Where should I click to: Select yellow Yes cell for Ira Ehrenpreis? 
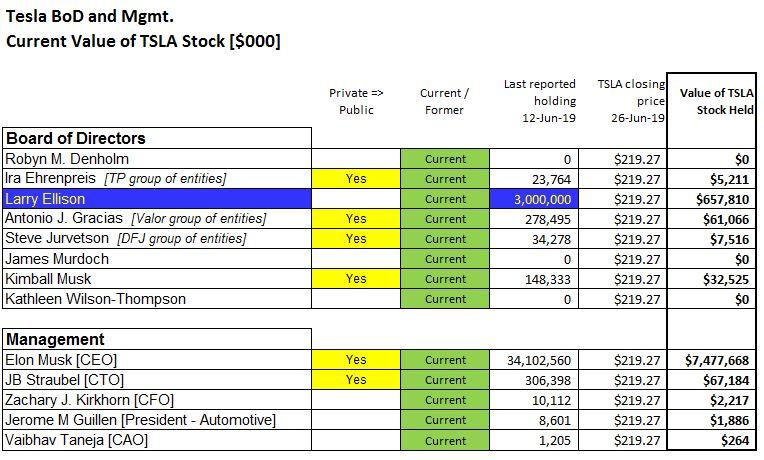(356, 179)
